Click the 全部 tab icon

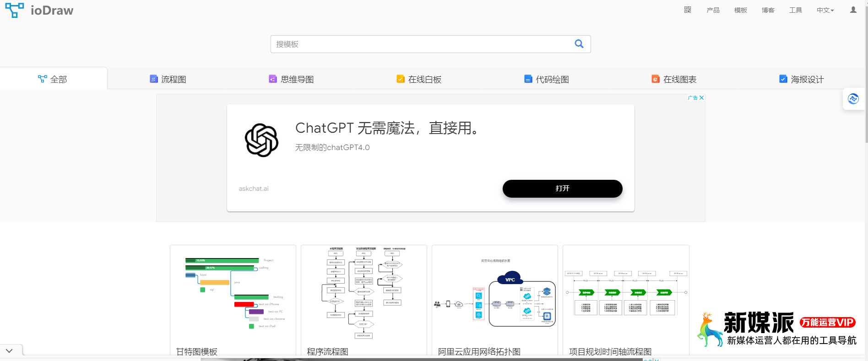43,79
